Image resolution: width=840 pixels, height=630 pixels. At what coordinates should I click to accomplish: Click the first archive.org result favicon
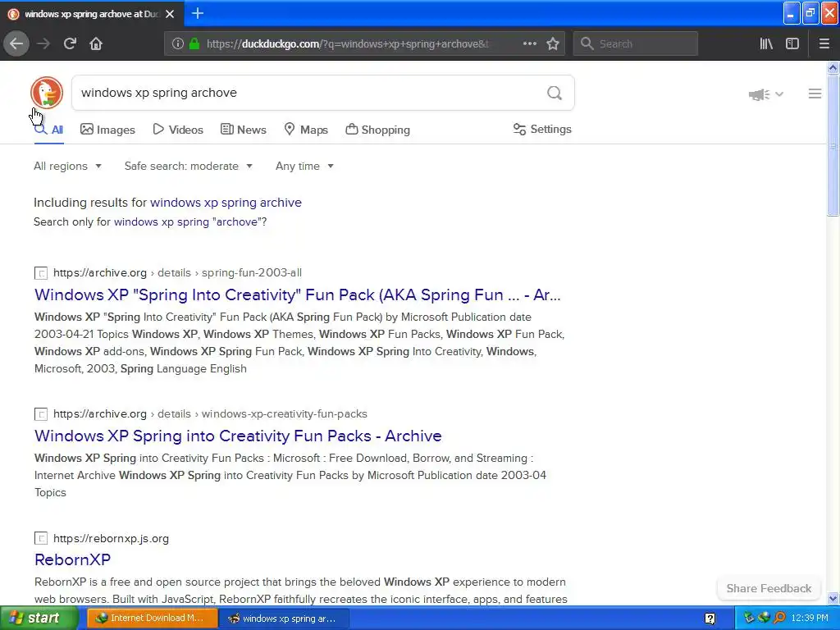tap(41, 273)
